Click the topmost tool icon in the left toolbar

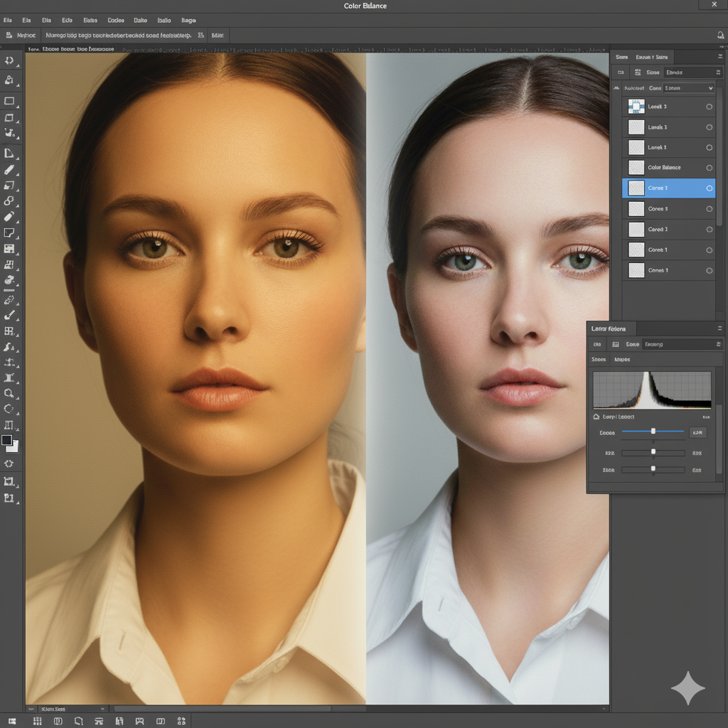(9, 61)
